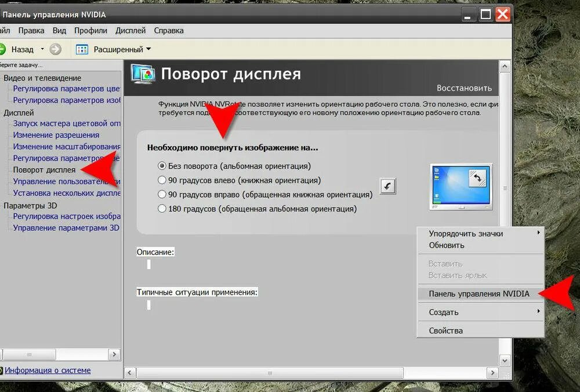Screen dimensions: 580x392
Task: Select the Видео и телевидение category
Action: point(42,78)
